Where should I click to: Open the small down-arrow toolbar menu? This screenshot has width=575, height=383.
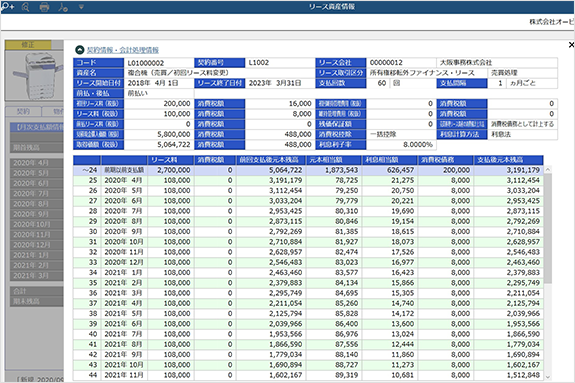[x=81, y=7]
